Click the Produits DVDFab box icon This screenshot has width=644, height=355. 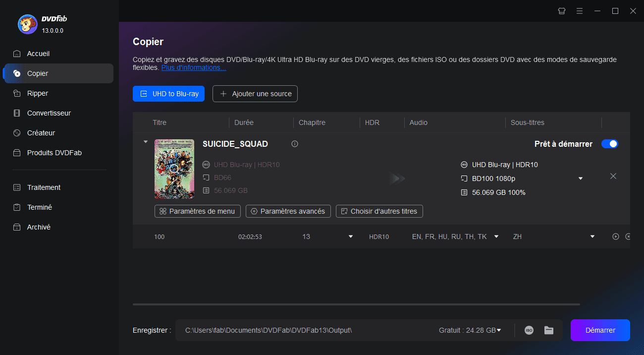tap(17, 153)
